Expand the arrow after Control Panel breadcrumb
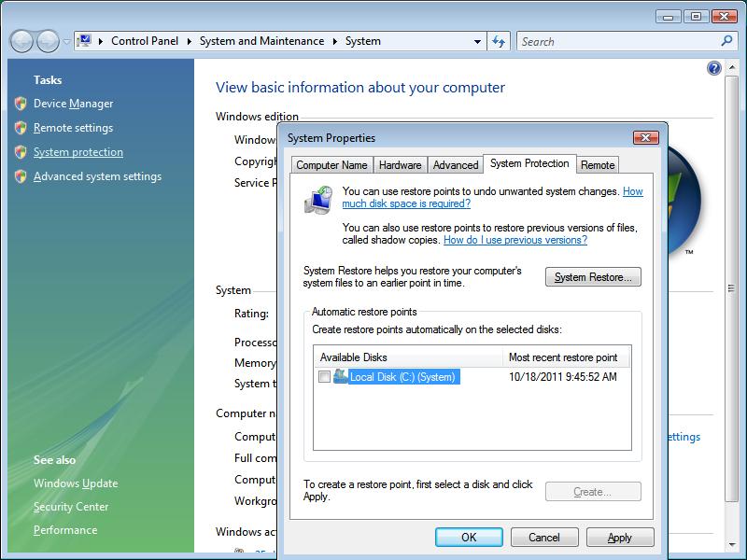The height and width of the screenshot is (560, 747). [190, 41]
